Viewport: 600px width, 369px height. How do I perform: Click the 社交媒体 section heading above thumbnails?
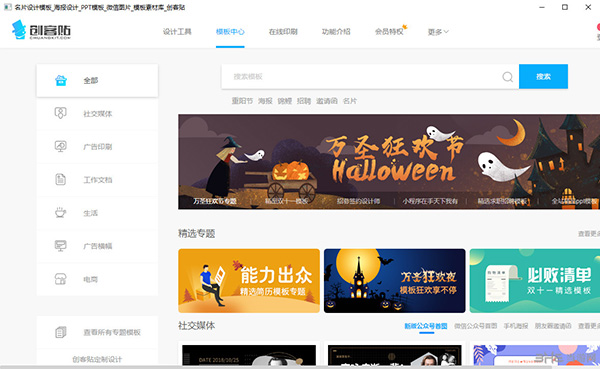pos(197,326)
